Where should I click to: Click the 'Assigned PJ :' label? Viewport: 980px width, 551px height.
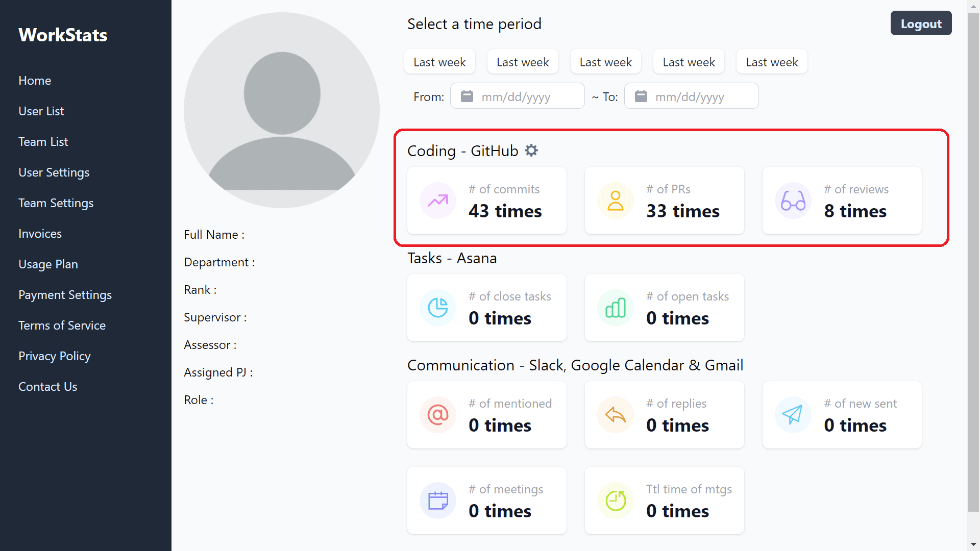218,372
